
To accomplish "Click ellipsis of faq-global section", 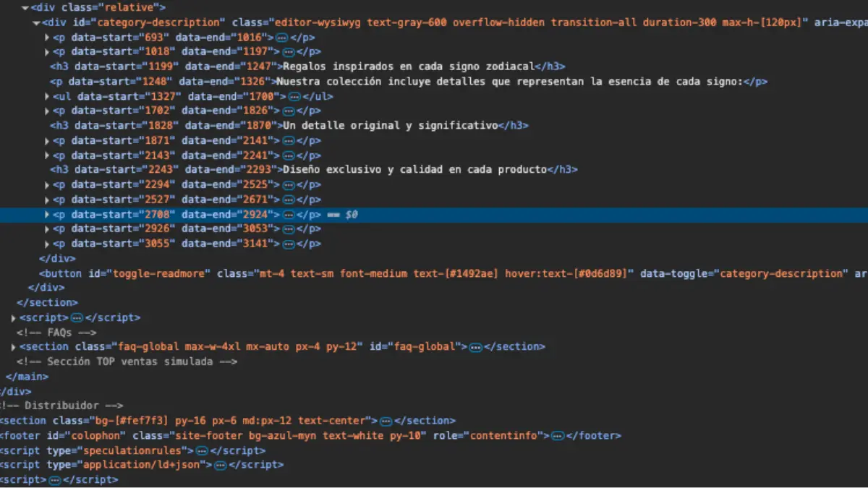I will pos(475,347).
